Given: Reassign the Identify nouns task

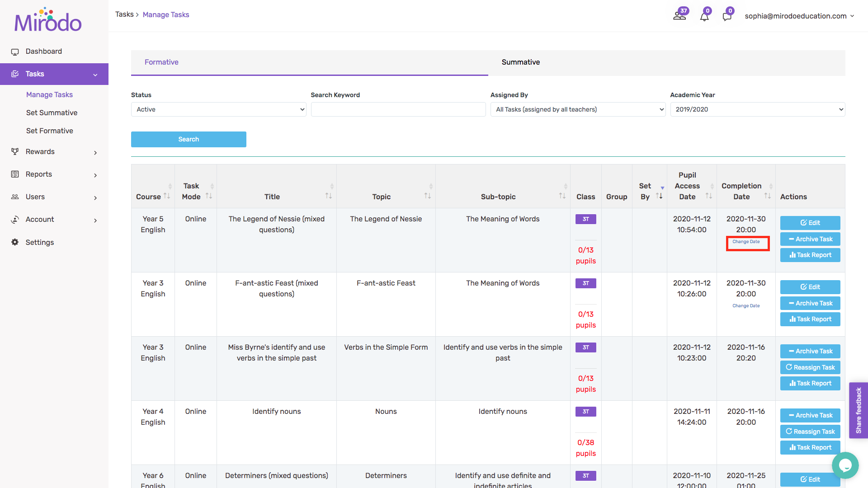Looking at the screenshot, I should pos(810,432).
